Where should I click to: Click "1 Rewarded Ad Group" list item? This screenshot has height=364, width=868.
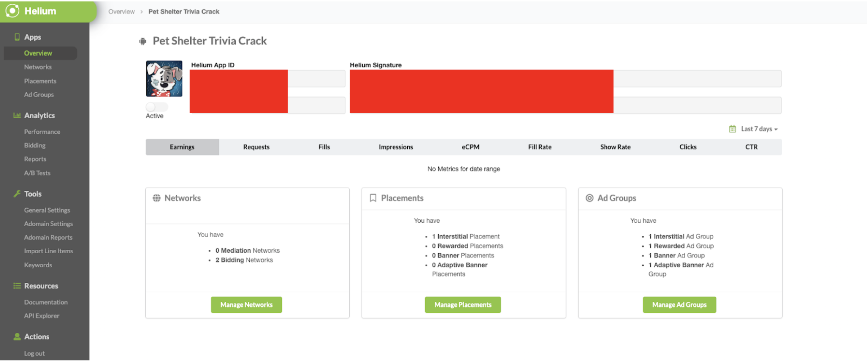point(681,246)
